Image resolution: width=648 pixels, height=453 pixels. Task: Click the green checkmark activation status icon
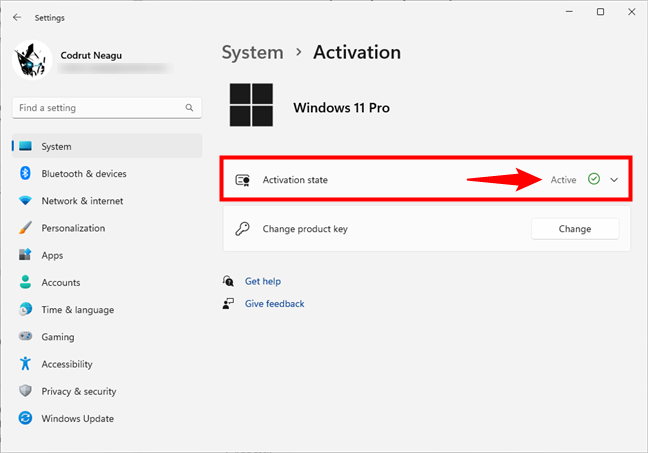tap(594, 179)
